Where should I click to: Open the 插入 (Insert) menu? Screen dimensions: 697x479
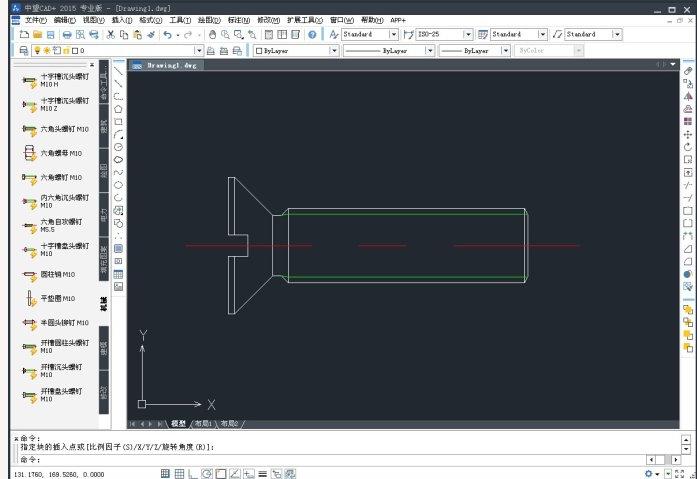pos(121,20)
